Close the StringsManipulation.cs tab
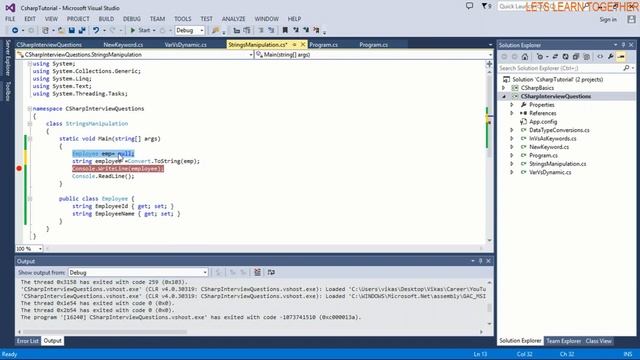This screenshot has height=360, width=640. point(303,44)
